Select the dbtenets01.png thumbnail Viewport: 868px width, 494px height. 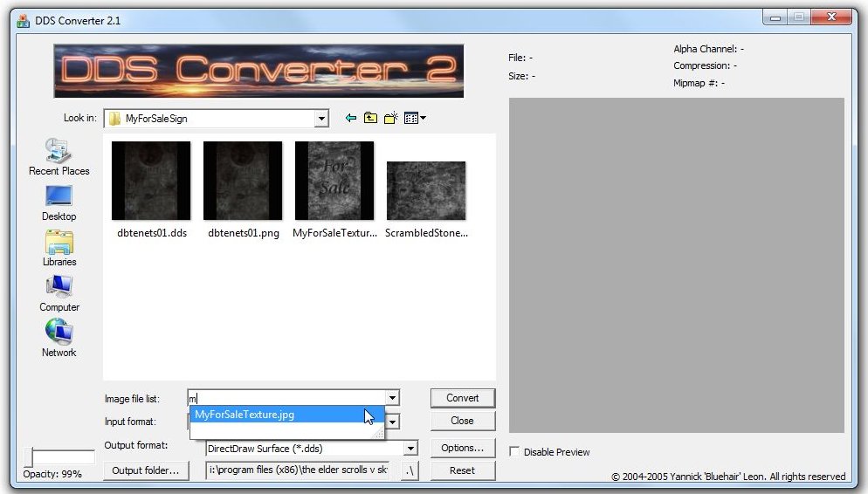tap(243, 181)
